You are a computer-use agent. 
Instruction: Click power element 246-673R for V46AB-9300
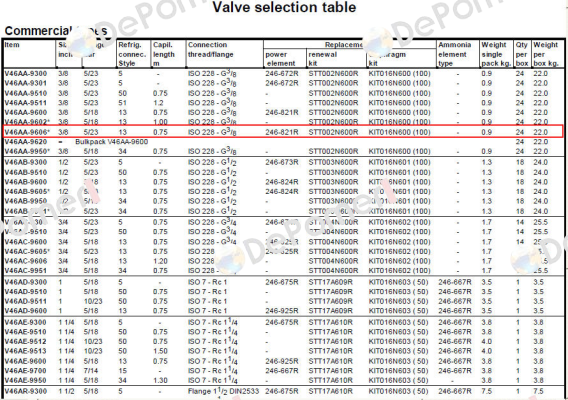pyautogui.click(x=282, y=162)
